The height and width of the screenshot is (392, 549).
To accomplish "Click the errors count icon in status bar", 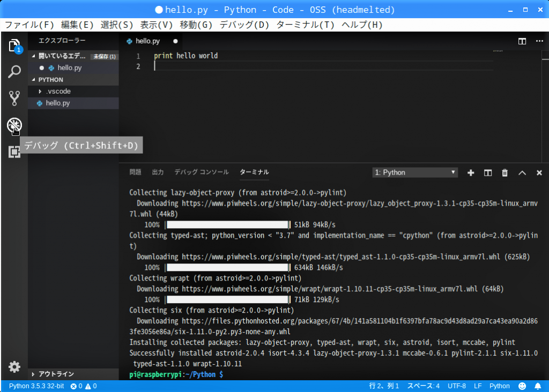I will click(76, 386).
